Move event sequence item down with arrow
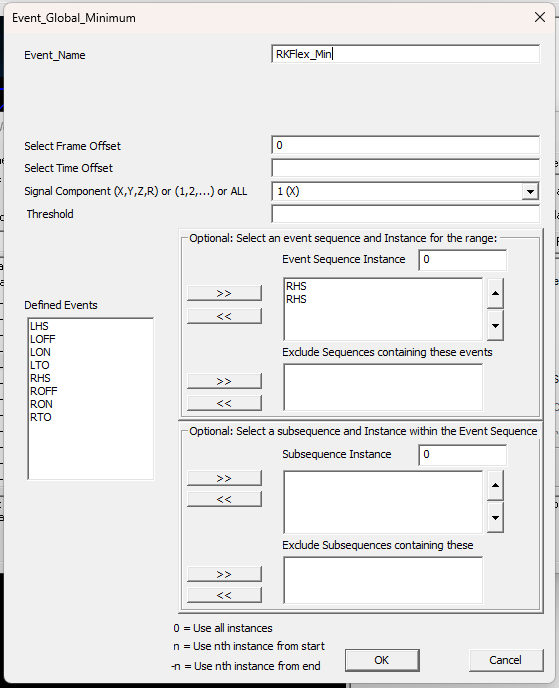559x688 pixels. click(495, 326)
